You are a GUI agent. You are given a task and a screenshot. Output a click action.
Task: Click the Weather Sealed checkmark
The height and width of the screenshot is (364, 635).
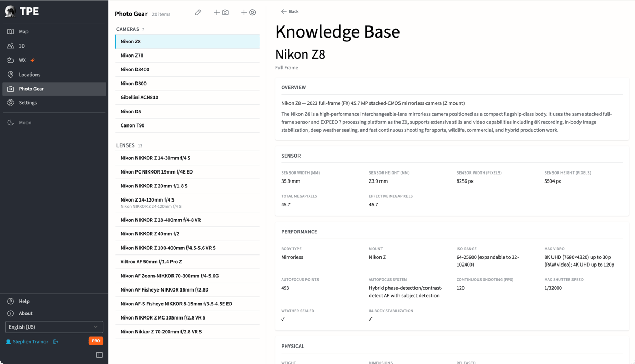[283, 319]
